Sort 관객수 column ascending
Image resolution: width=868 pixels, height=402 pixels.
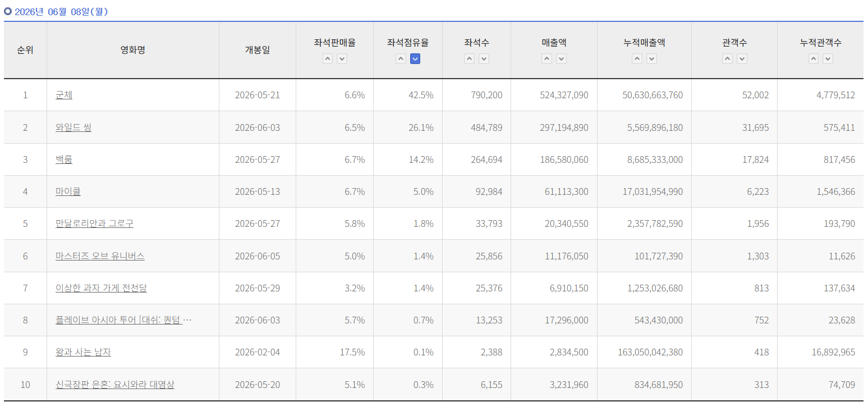727,59
